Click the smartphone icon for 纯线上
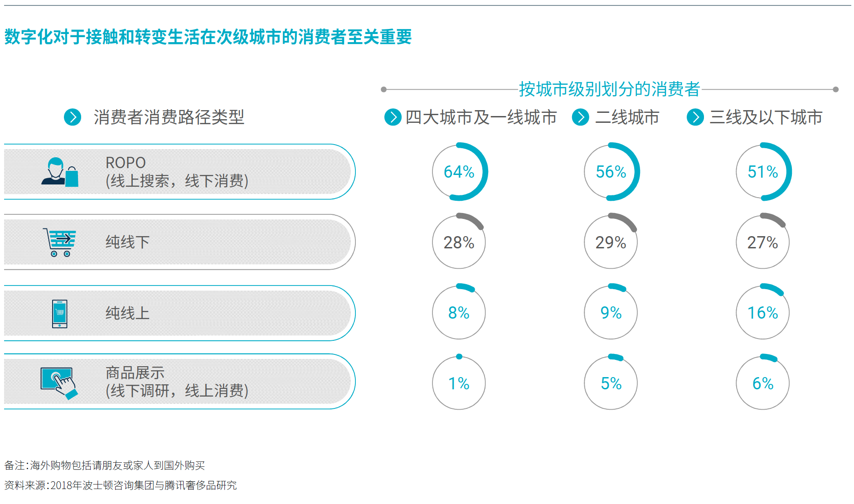The image size is (854, 504). pos(60,314)
